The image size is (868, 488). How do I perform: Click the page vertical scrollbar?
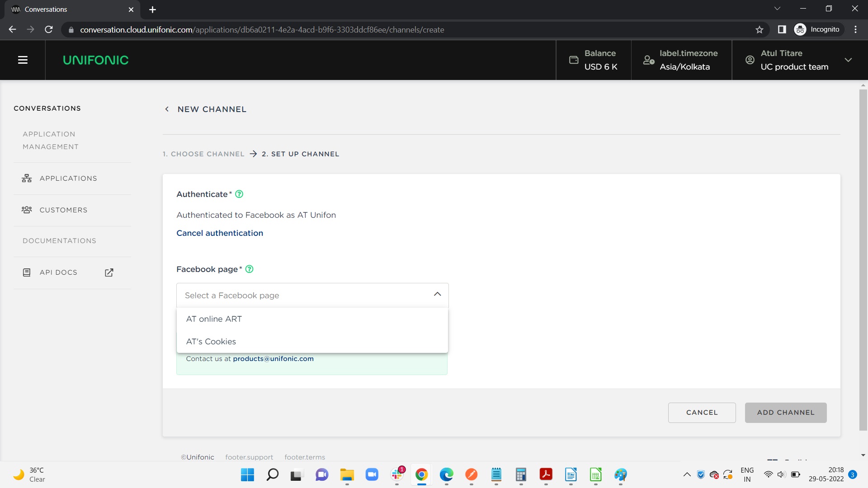(x=863, y=260)
